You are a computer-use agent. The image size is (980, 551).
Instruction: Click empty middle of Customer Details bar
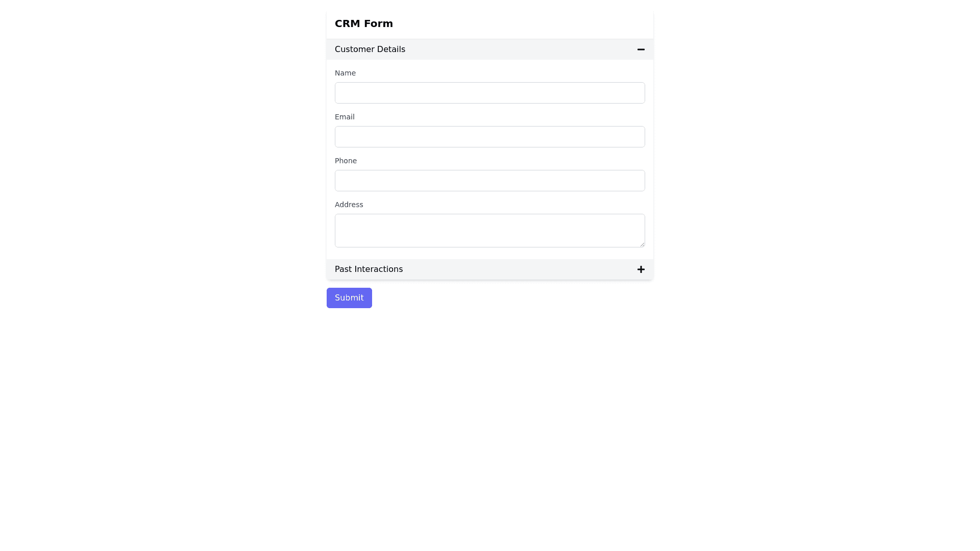(x=521, y=49)
